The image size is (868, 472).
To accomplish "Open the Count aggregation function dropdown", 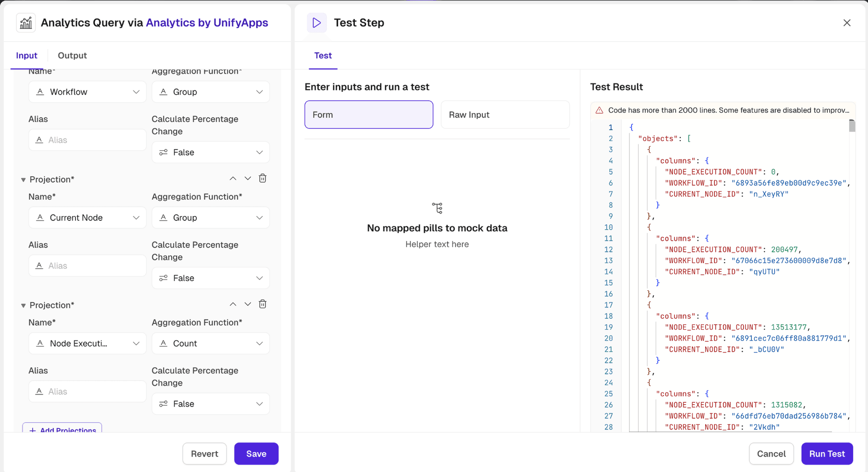I will pos(211,344).
